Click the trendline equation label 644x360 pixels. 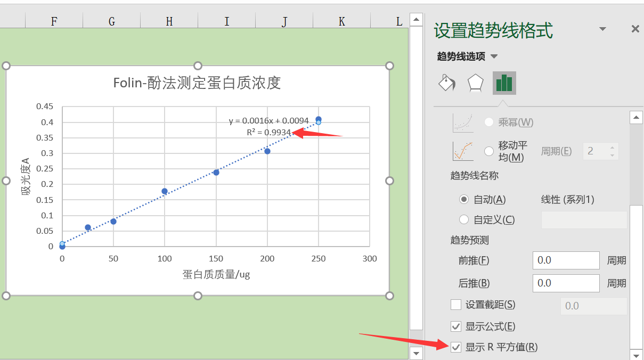pyautogui.click(x=269, y=121)
